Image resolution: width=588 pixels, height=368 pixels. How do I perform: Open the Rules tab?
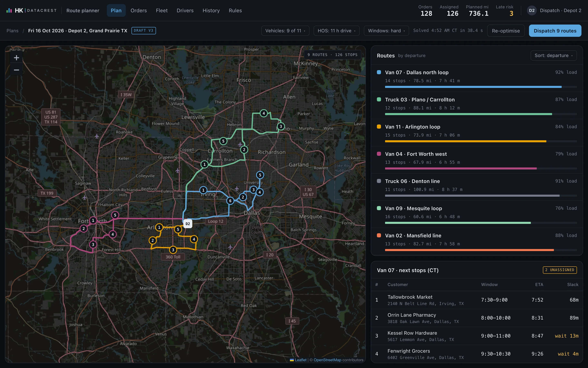pyautogui.click(x=235, y=10)
